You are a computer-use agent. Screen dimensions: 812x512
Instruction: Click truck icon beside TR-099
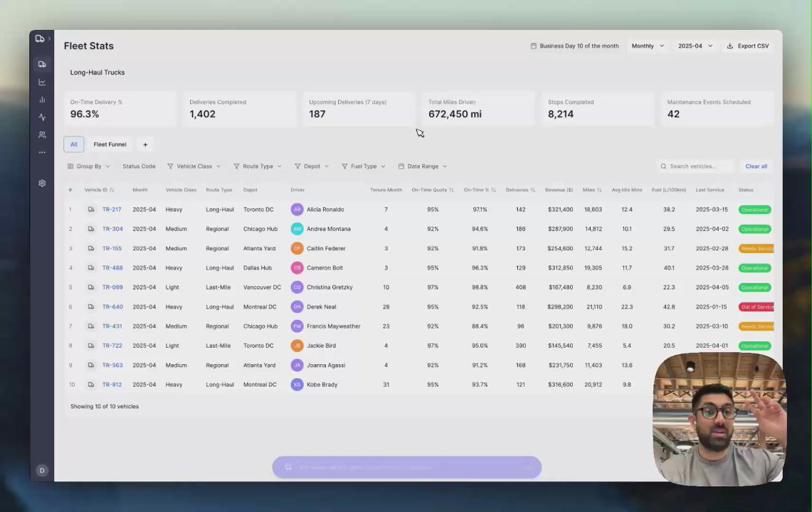pos(90,287)
